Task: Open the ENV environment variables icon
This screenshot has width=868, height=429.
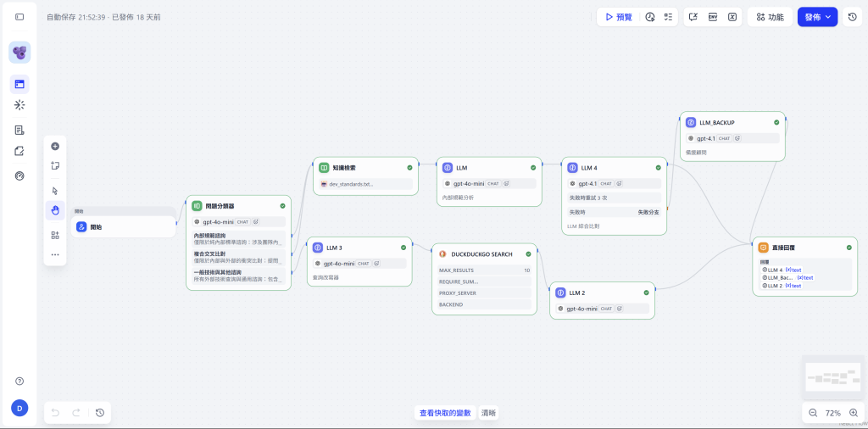Action: pyautogui.click(x=713, y=17)
